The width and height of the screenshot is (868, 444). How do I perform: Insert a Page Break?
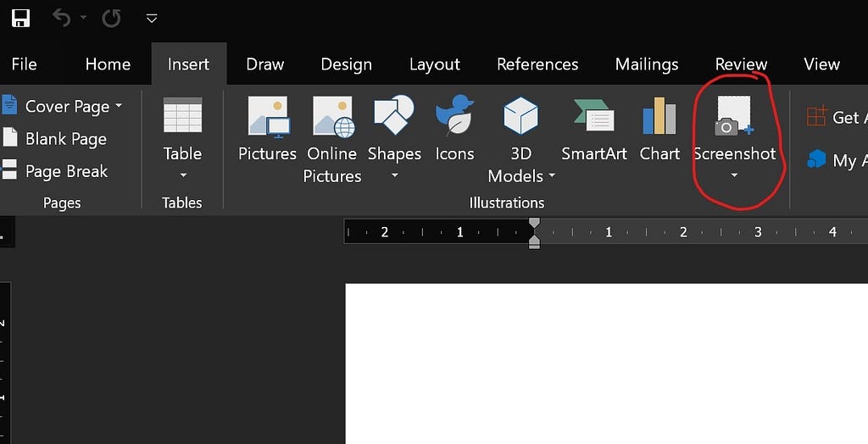[x=55, y=171]
